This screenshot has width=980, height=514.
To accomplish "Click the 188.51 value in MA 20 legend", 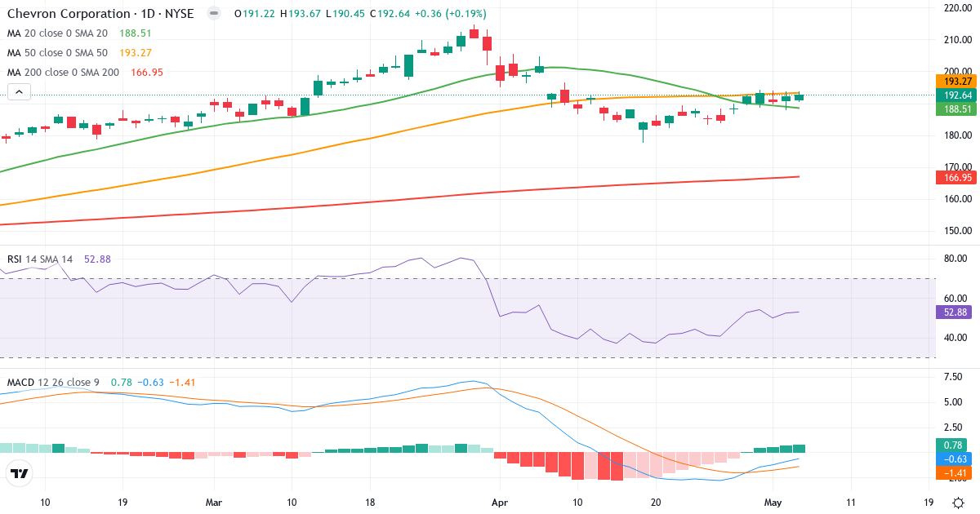I will pyautogui.click(x=136, y=33).
